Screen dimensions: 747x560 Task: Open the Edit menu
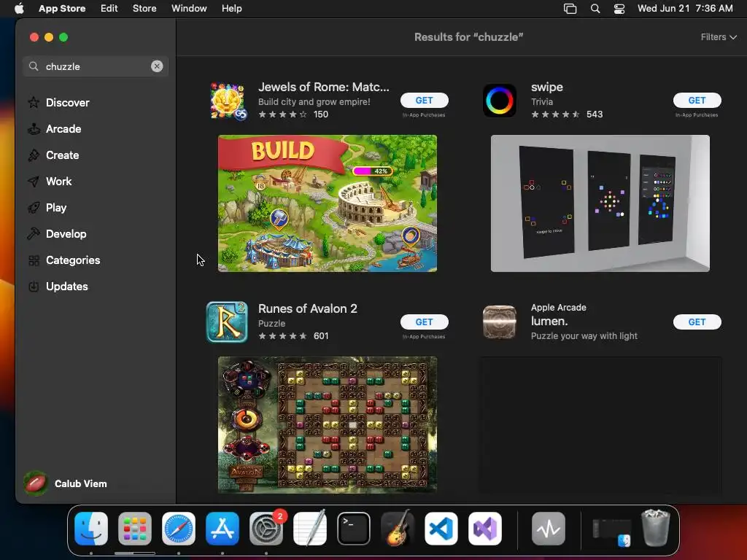109,9
